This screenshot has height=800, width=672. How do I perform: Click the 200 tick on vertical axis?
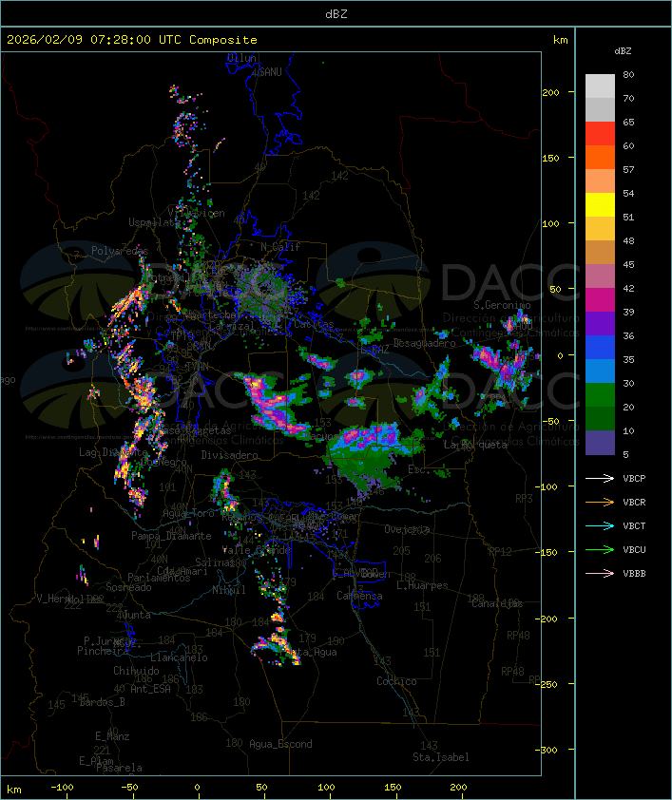click(x=550, y=92)
